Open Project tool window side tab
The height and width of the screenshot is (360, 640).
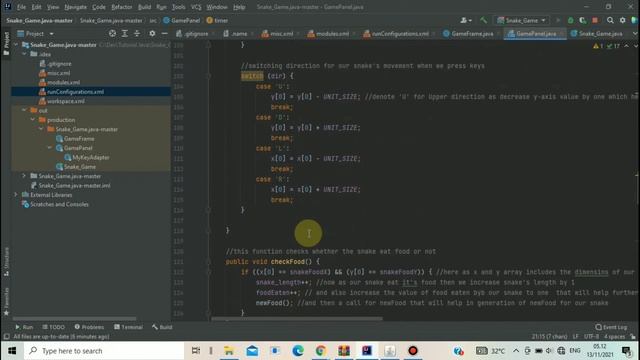pos(6,43)
